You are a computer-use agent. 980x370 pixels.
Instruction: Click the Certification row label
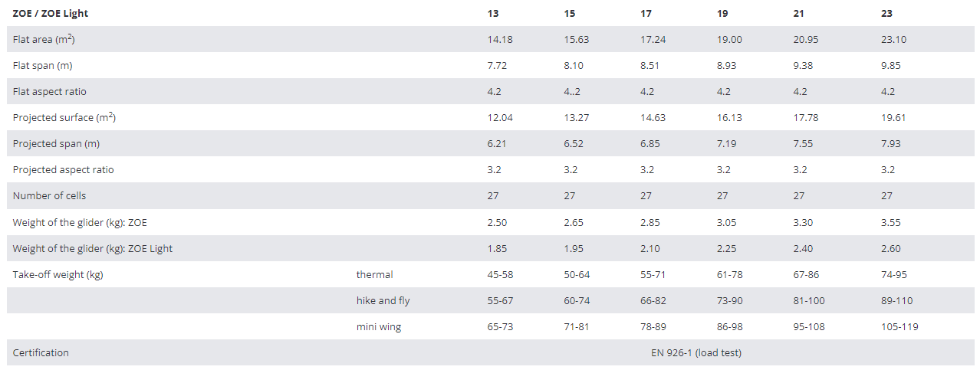tap(41, 352)
